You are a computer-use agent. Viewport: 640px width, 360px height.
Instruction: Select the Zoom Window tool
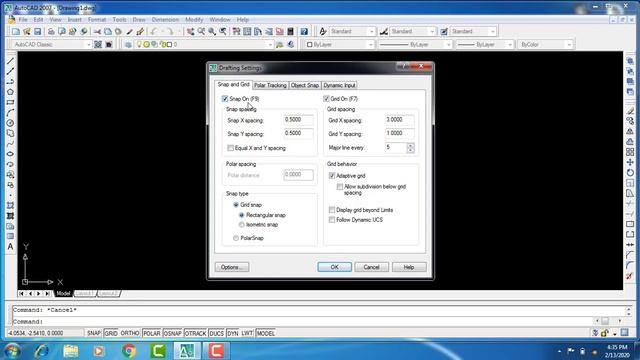pos(212,31)
